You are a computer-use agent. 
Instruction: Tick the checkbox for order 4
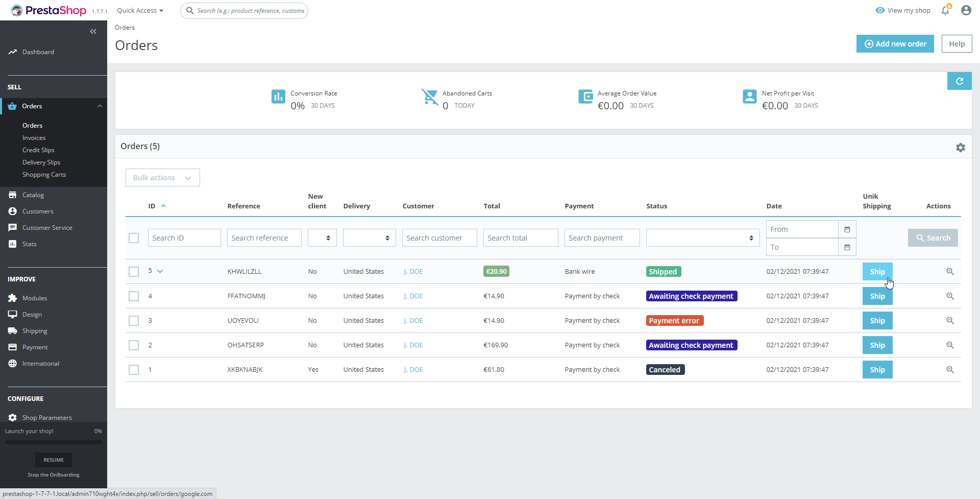pyautogui.click(x=134, y=296)
